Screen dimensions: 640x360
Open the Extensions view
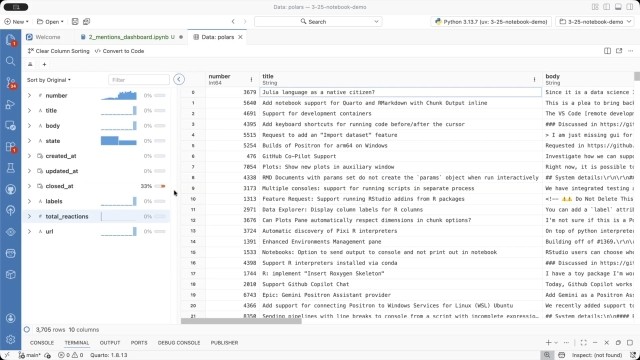(10, 147)
